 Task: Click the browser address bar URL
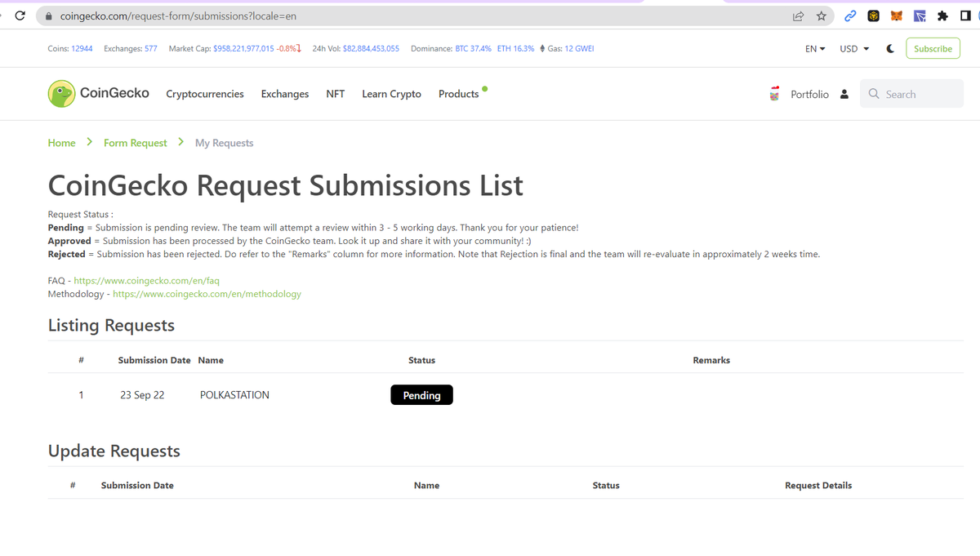pos(178,16)
